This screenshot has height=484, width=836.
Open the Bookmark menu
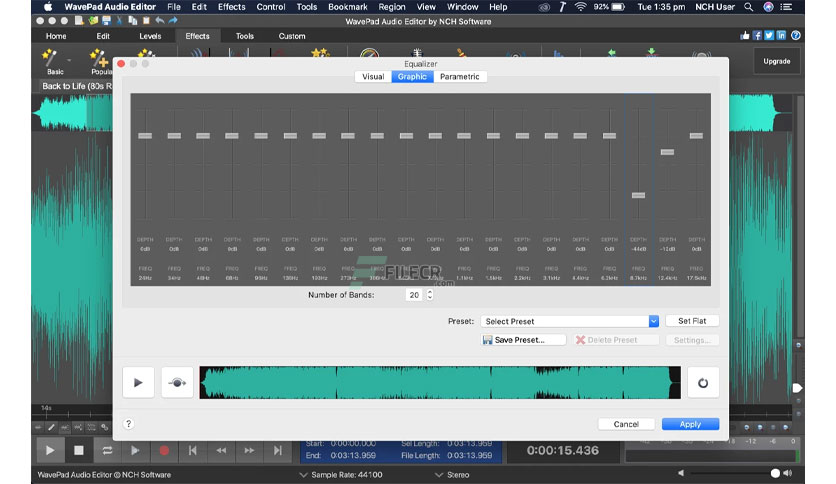click(x=348, y=7)
